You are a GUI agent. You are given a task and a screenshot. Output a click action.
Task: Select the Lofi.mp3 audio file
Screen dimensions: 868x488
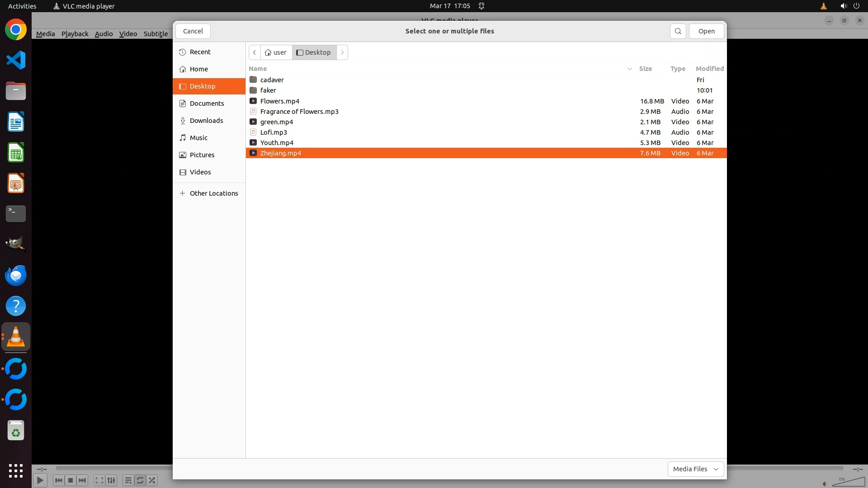(274, 132)
